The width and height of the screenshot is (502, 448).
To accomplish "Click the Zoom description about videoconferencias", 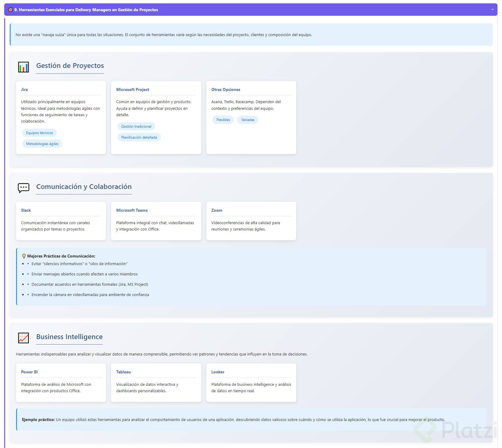I will [x=246, y=226].
